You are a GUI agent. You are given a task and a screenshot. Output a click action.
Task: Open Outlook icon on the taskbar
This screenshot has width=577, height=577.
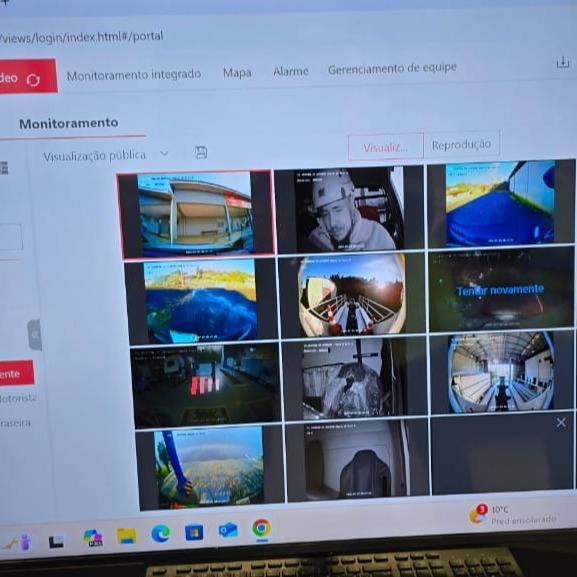[x=228, y=530]
